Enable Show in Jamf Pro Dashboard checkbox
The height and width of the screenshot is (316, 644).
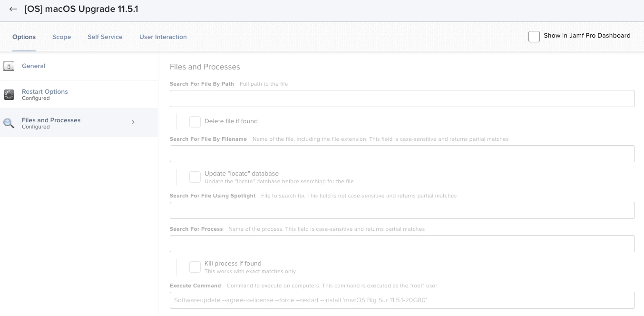(x=534, y=37)
